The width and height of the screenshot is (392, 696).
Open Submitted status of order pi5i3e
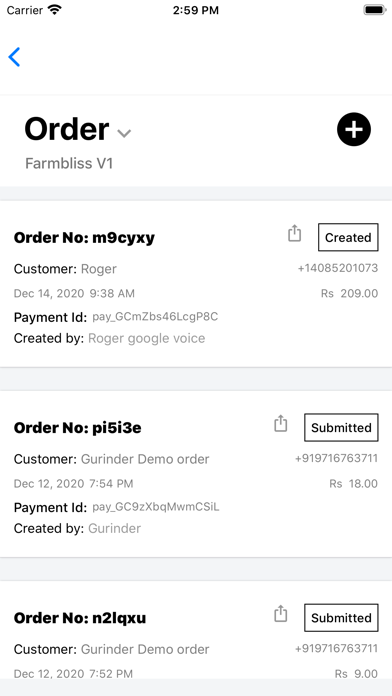341,427
